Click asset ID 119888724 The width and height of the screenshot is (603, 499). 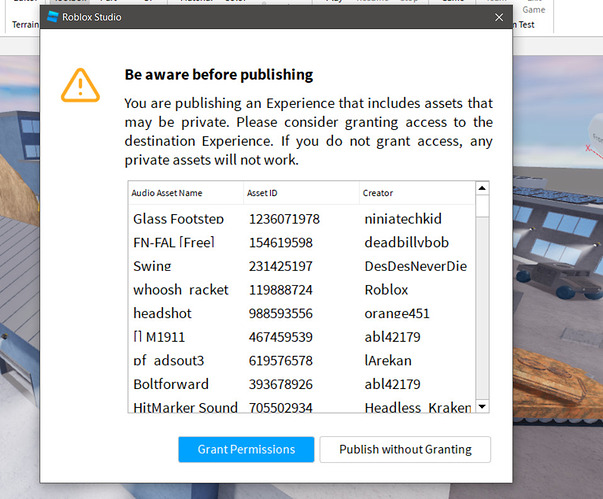(x=281, y=290)
